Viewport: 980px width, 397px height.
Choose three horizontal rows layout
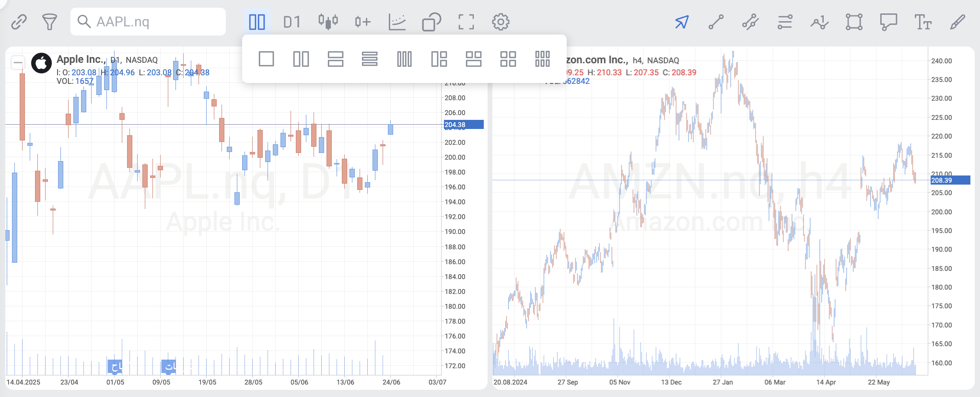370,59
